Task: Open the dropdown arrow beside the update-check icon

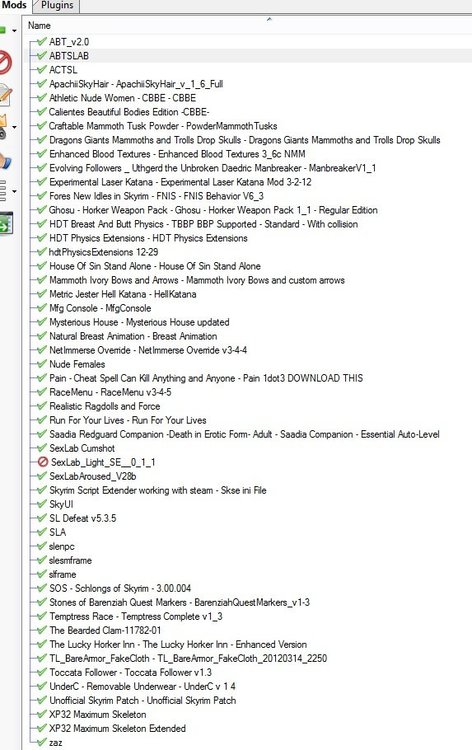Action: click(x=14, y=127)
